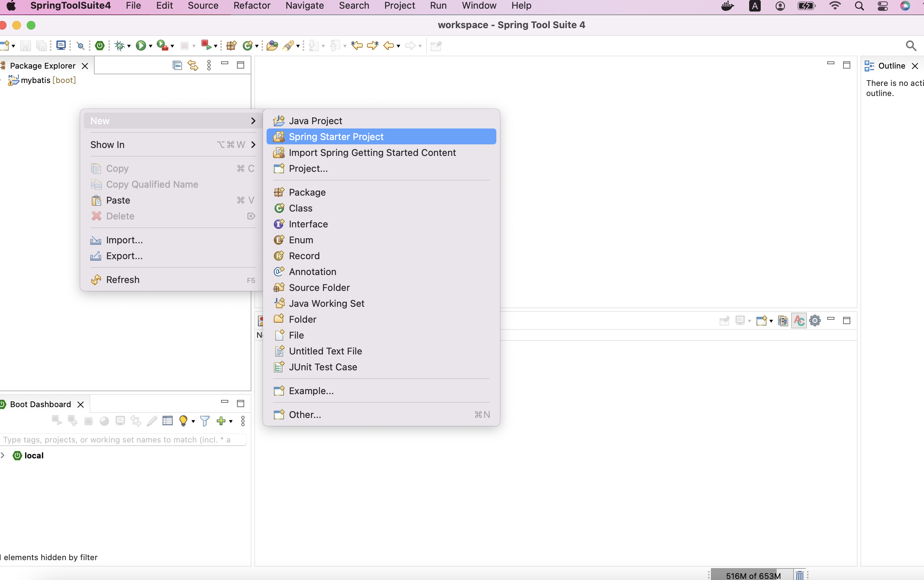Click Paste in the context menu
Image resolution: width=924 pixels, height=580 pixels.
173,200
